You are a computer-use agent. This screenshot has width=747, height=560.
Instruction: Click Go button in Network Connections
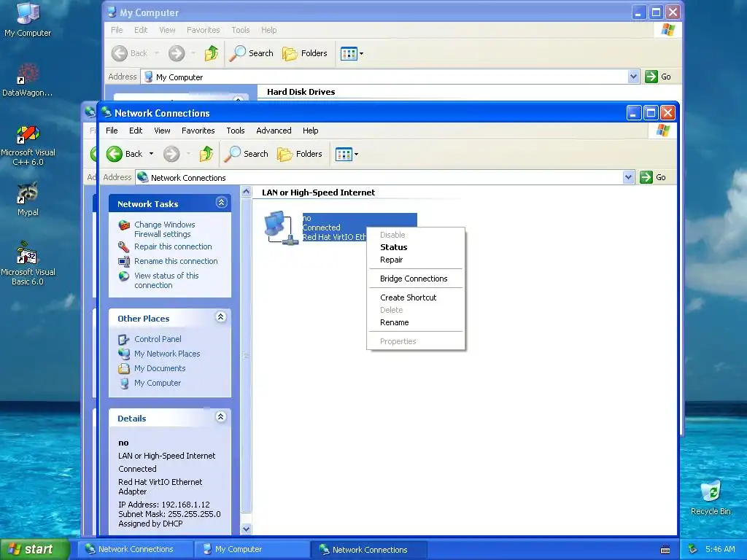653,177
